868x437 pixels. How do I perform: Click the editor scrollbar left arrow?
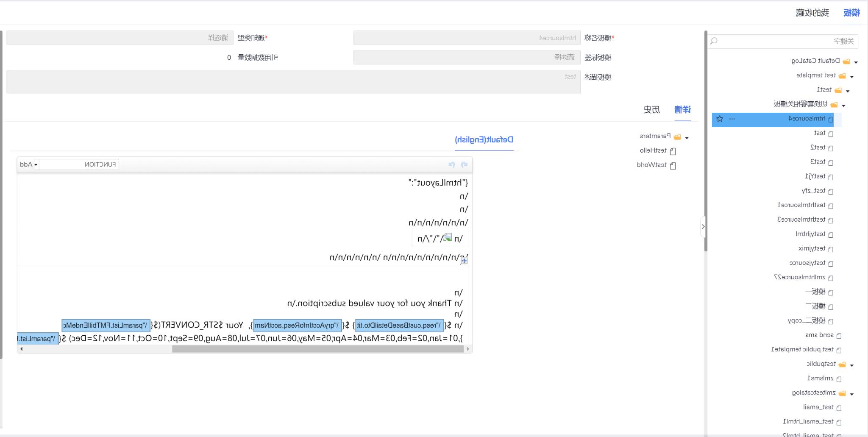(21, 349)
